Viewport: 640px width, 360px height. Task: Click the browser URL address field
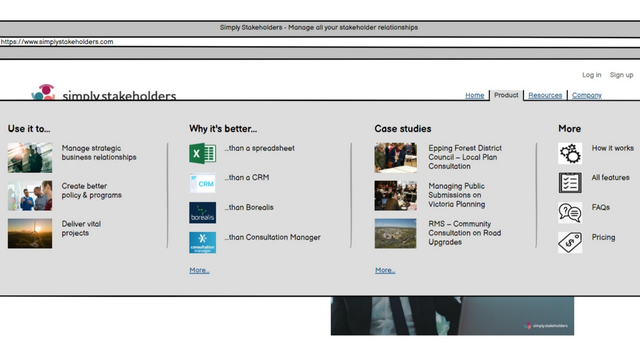(x=320, y=42)
